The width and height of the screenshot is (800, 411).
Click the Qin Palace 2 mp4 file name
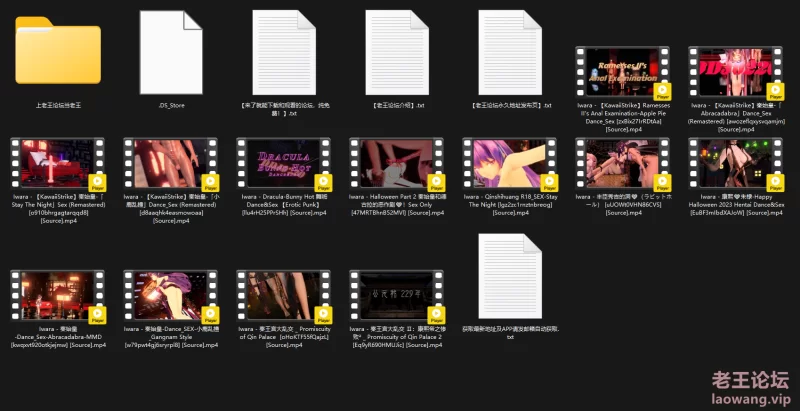click(x=396, y=337)
